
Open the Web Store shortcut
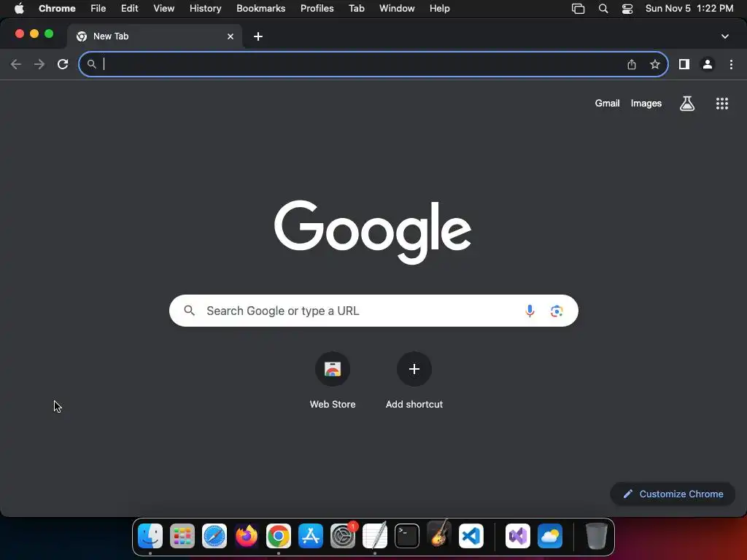point(333,369)
